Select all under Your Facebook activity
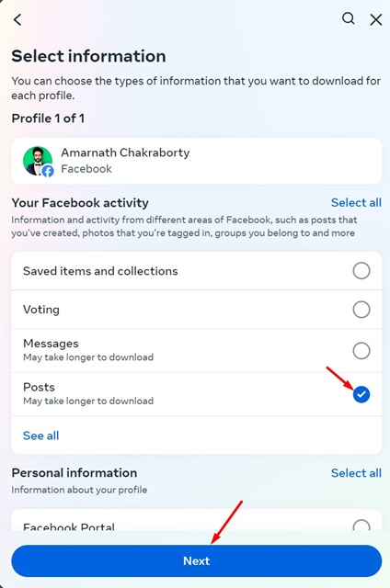 click(356, 203)
